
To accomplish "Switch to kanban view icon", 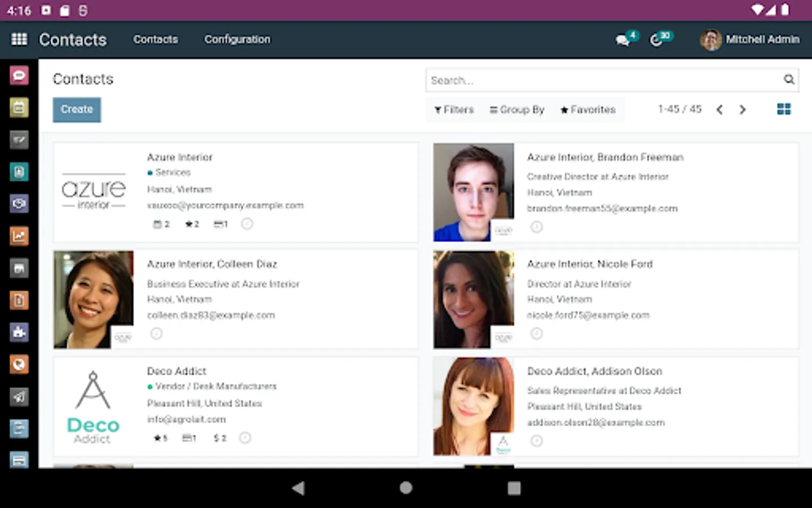I will (x=784, y=109).
